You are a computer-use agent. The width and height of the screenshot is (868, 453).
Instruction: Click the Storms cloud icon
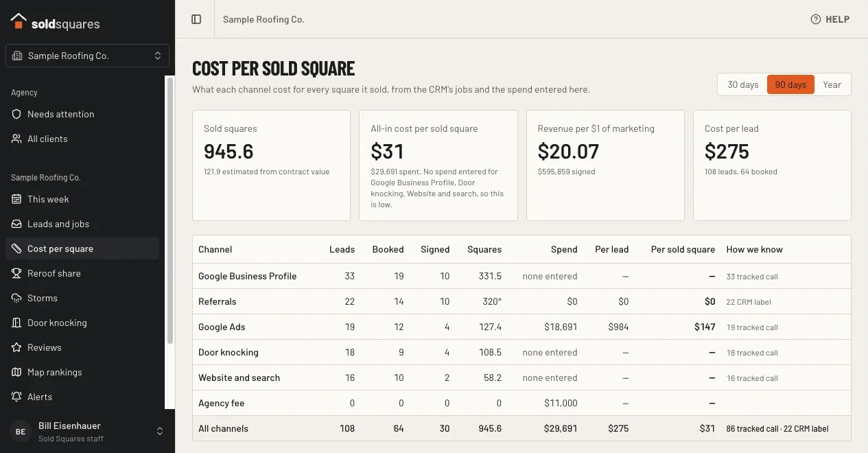click(16, 298)
